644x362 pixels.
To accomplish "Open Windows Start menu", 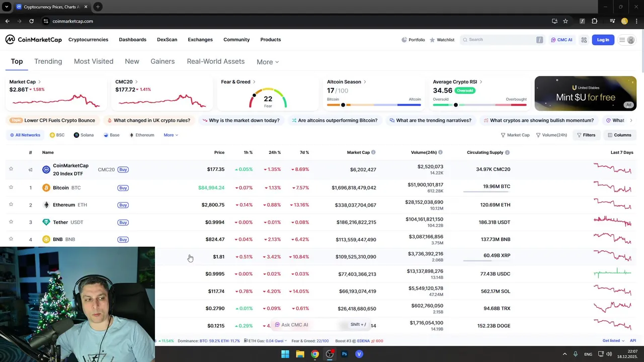I will 285,354.
